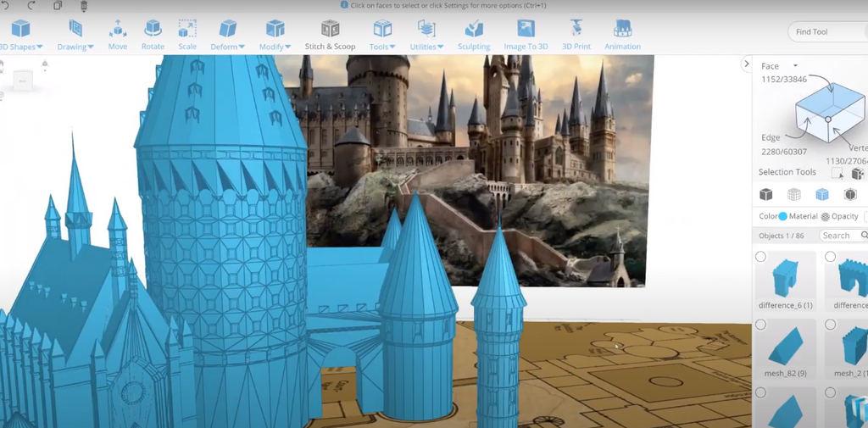868x428 pixels.
Task: Click the Edge count 2280/60307
Action: [784, 152]
